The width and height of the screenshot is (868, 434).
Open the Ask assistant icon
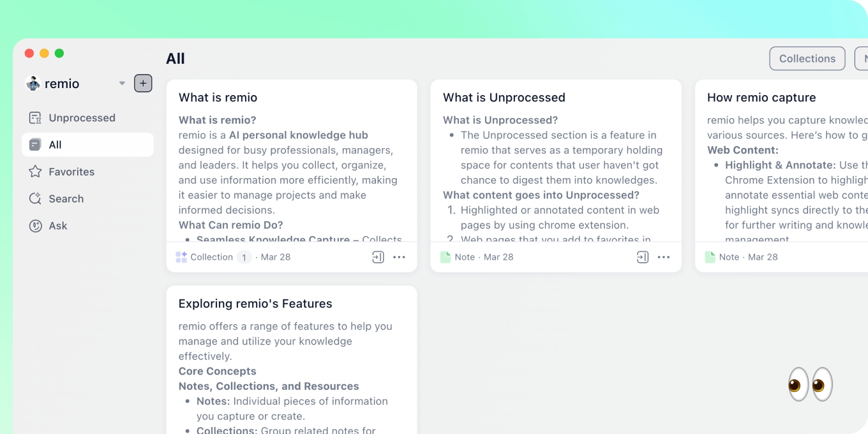click(x=36, y=225)
